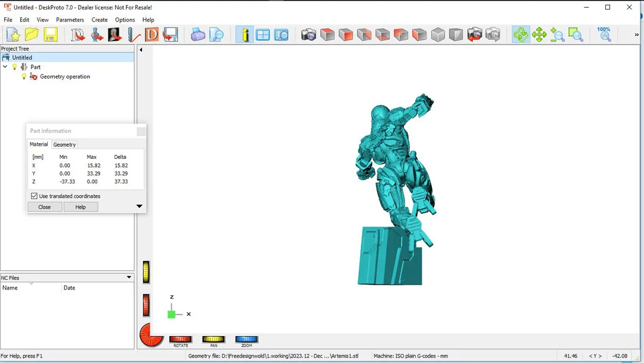Click the vertical yellow pan thumbwheel

[x=146, y=272]
